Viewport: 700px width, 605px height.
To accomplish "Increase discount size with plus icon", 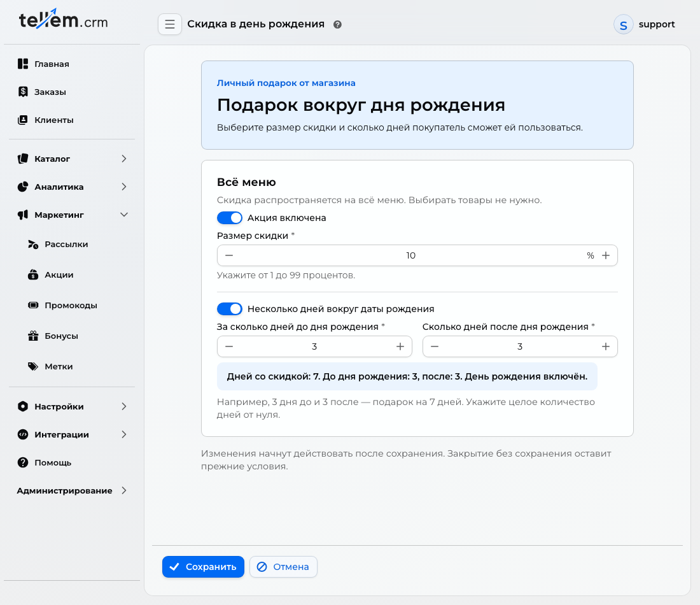I will [x=606, y=255].
